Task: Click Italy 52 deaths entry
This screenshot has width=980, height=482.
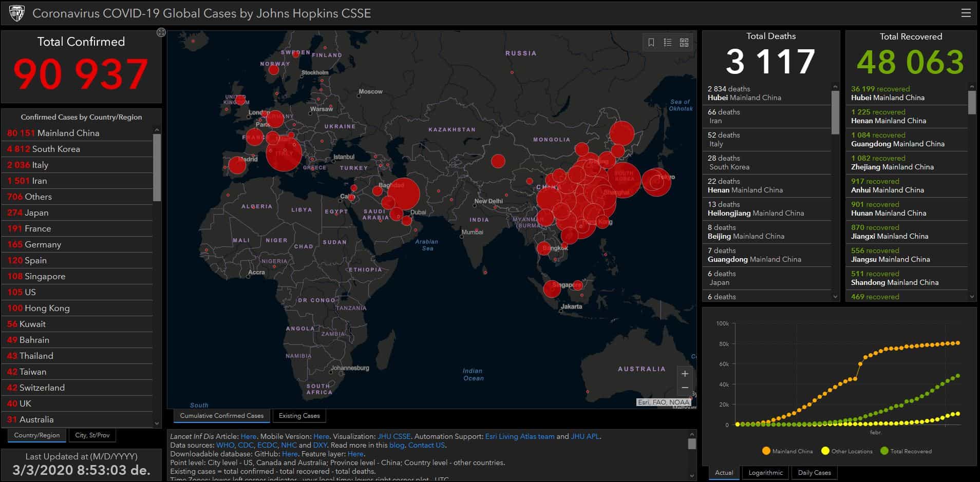Action: coord(767,140)
